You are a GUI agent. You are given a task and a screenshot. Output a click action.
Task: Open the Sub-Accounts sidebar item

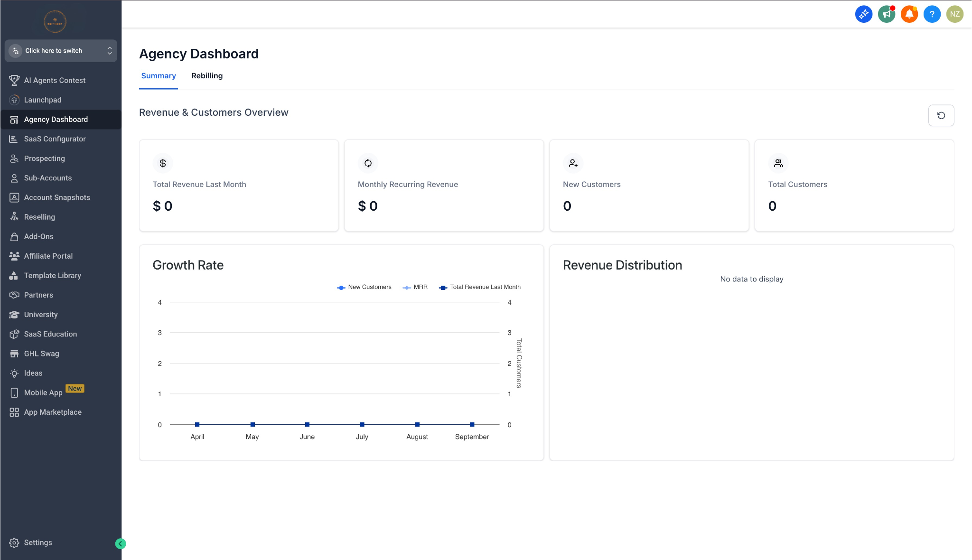pyautogui.click(x=48, y=178)
